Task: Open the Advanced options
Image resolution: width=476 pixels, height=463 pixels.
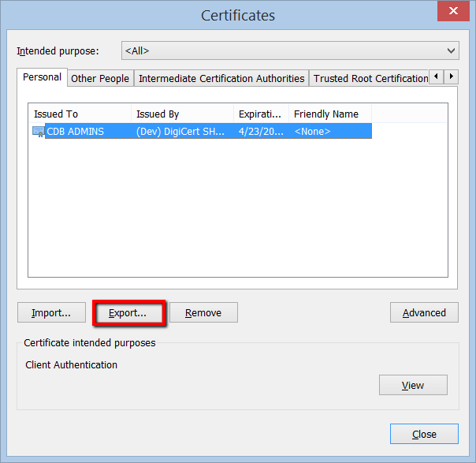Action: tap(424, 313)
